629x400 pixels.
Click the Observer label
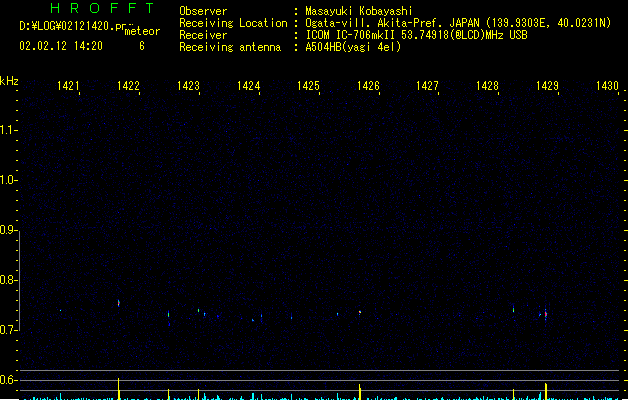click(203, 11)
